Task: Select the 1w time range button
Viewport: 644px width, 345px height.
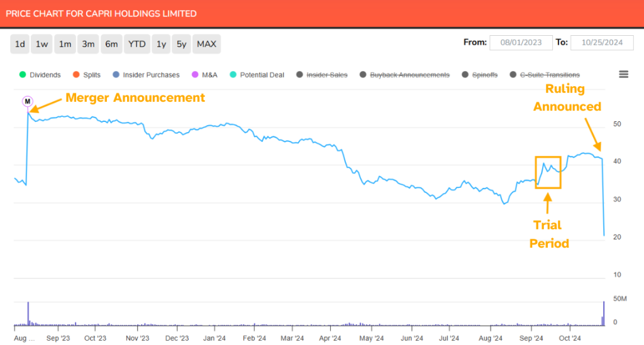Action: click(x=42, y=44)
